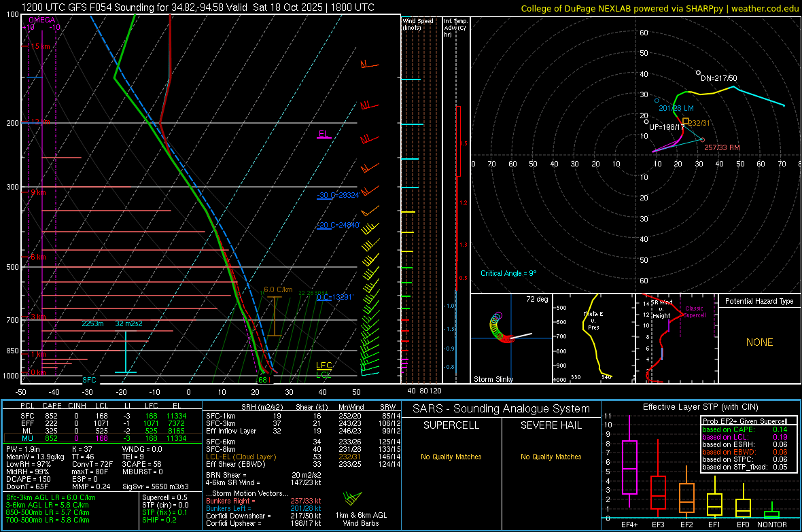Click the Classic Supercell label in SR wind inset
Viewport: 802px width, 532px height.
coord(695,312)
